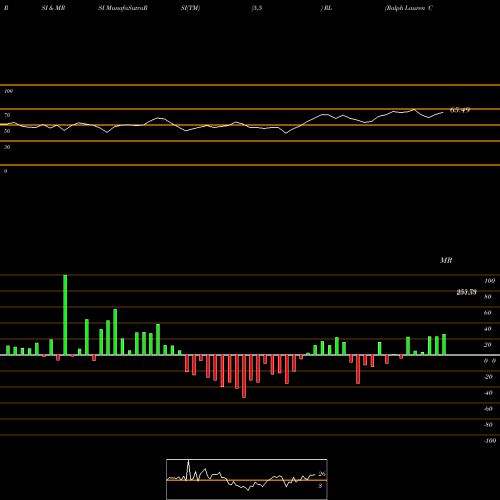Select the longest red bar in MR histogram

(x=244, y=376)
